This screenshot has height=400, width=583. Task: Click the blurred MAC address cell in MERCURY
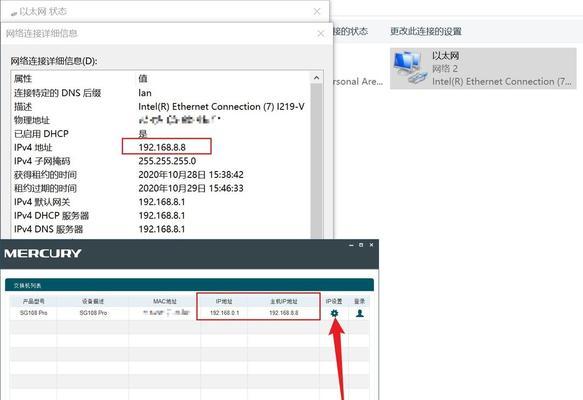(x=167, y=313)
